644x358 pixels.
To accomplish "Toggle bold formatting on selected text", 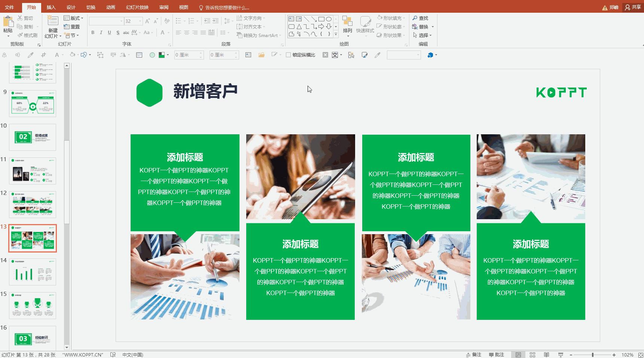I will point(93,33).
